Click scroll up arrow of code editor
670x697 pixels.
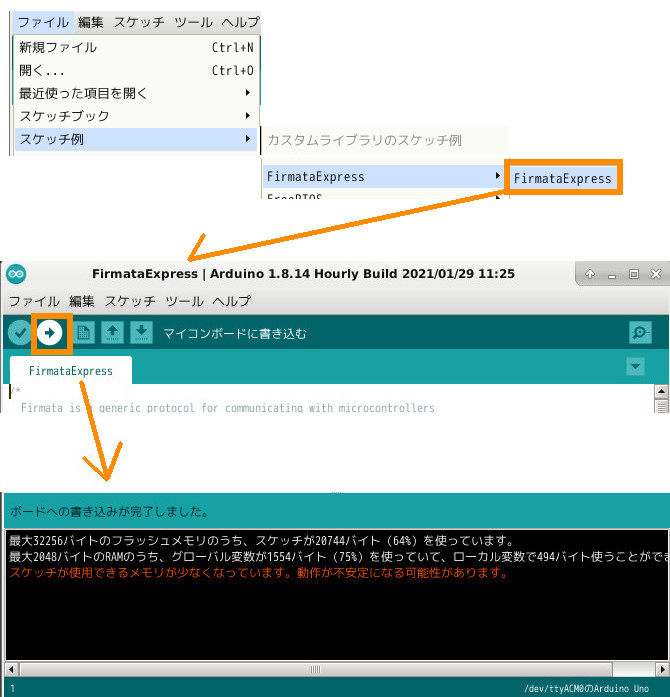[x=661, y=392]
